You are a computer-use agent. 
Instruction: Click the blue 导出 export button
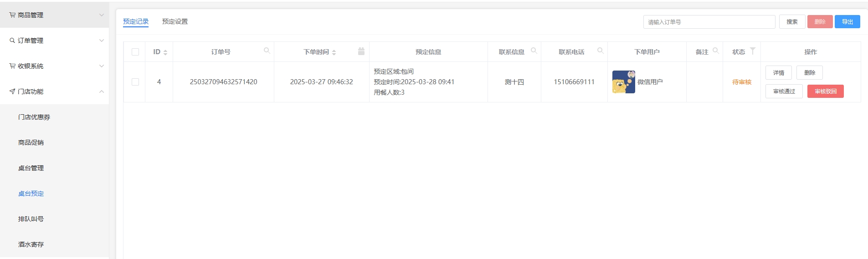pos(847,22)
